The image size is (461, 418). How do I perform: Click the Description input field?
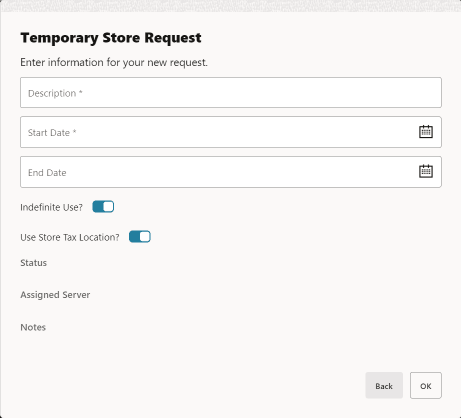[231, 93]
